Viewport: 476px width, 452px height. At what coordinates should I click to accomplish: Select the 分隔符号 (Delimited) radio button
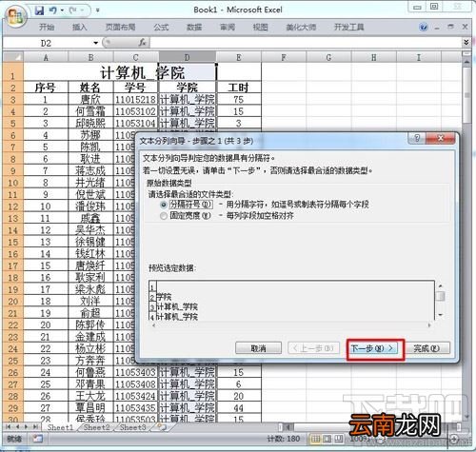click(x=164, y=206)
